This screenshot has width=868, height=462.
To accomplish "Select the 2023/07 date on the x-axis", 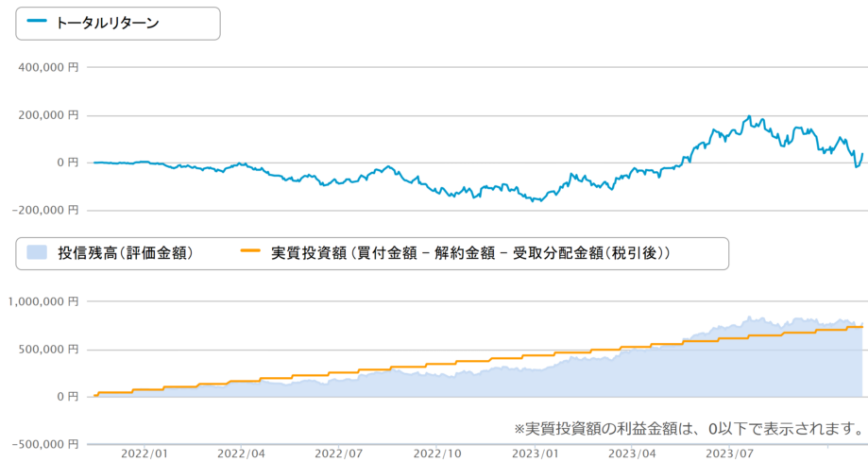I will click(x=731, y=453).
